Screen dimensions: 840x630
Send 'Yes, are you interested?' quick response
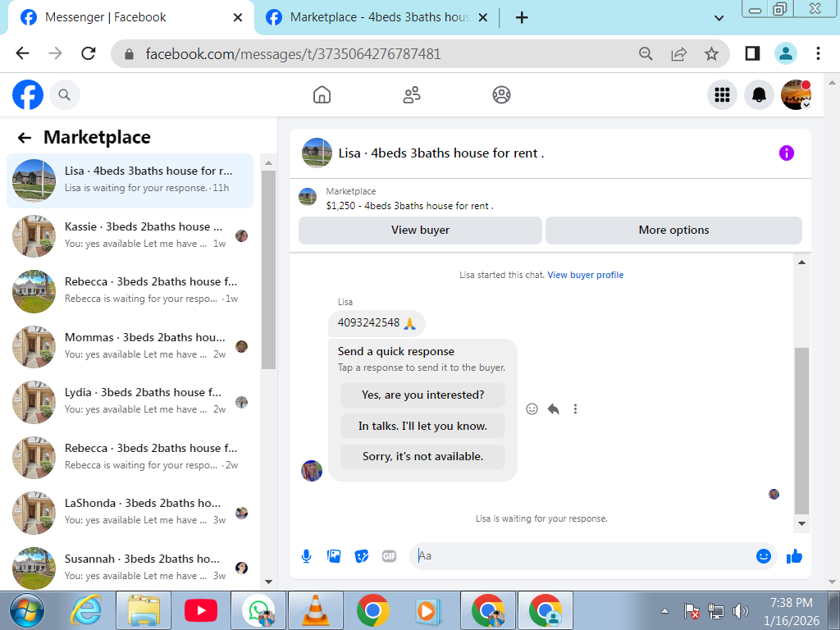click(422, 395)
